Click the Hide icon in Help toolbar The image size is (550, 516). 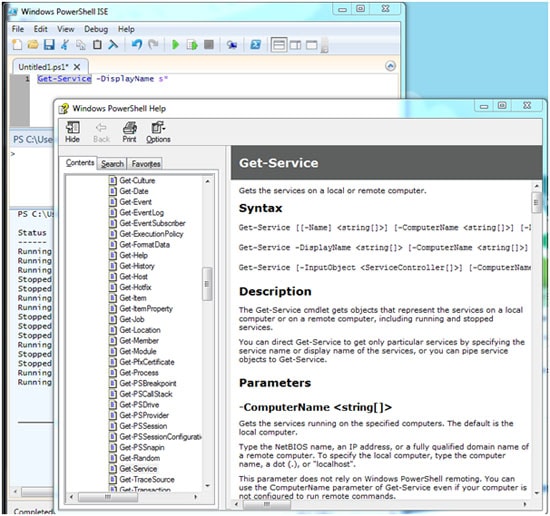[72, 132]
